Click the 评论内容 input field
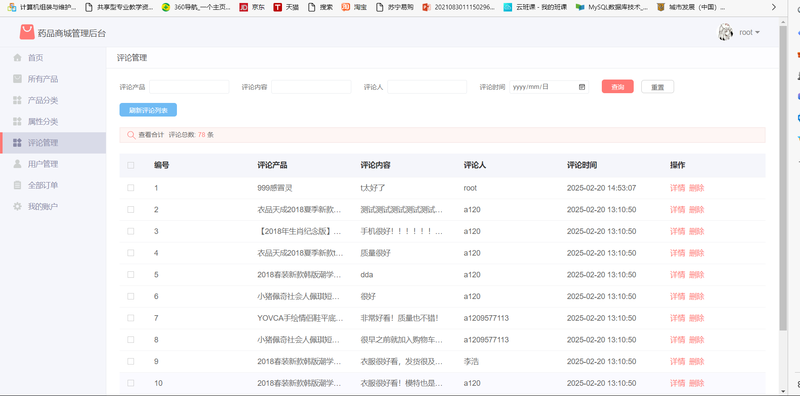This screenshot has width=800, height=396. pyautogui.click(x=311, y=87)
